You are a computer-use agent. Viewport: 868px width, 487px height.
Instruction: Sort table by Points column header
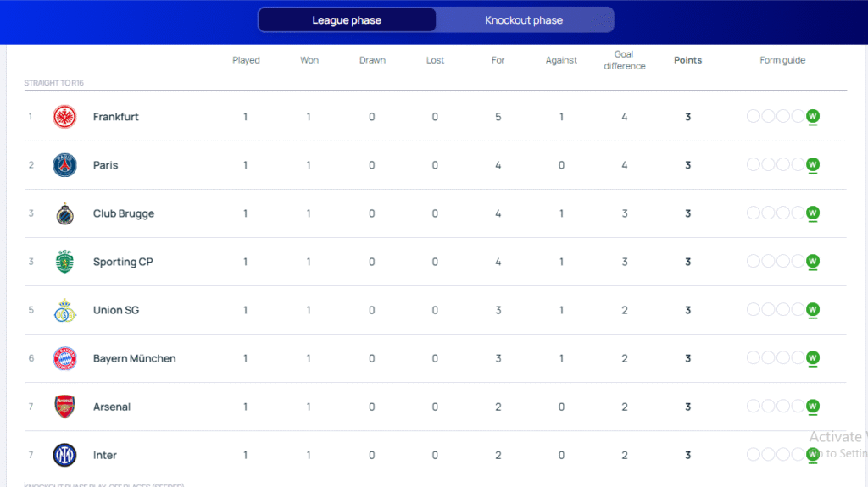point(687,60)
